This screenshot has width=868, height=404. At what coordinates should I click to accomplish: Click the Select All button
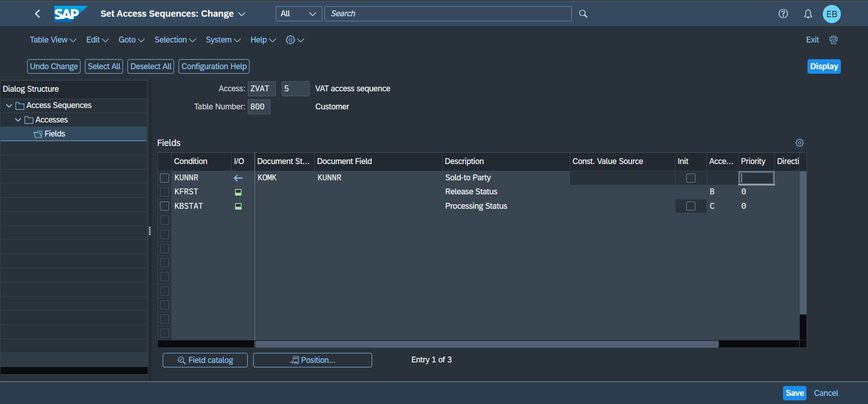pyautogui.click(x=104, y=66)
